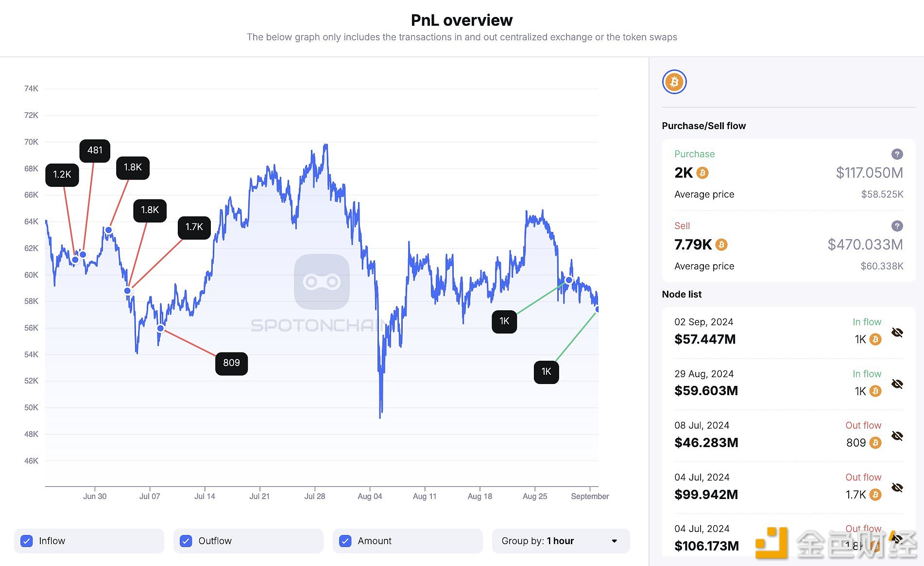Screen dimensions: 924x566
Task: Hide the 02 Sep, 2024 inflow node
Action: 897,333
